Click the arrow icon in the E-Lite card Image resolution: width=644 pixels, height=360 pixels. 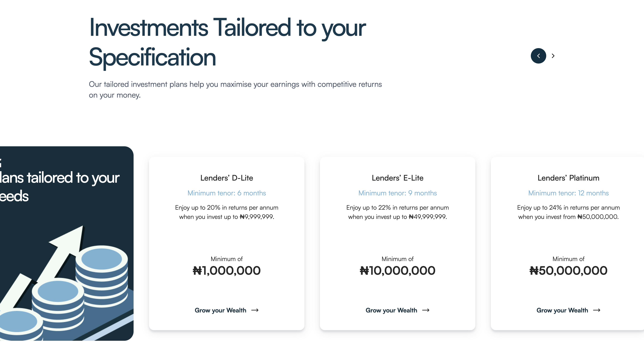click(426, 310)
